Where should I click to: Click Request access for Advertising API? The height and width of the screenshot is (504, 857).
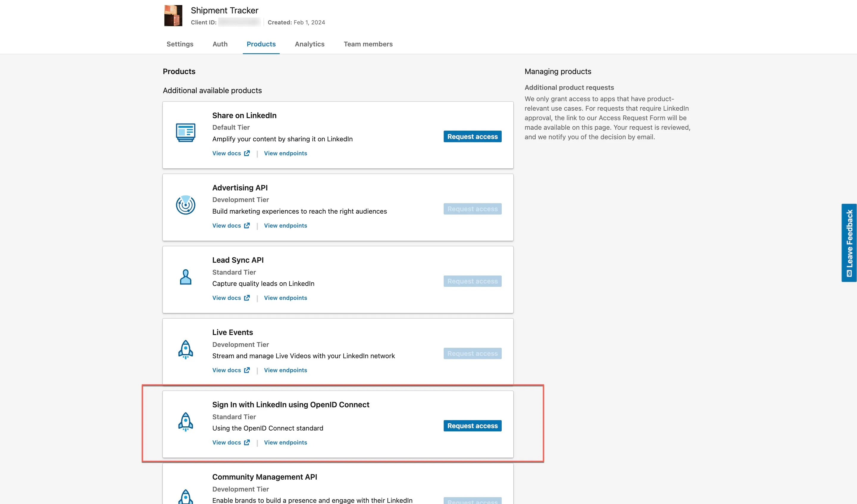[472, 209]
